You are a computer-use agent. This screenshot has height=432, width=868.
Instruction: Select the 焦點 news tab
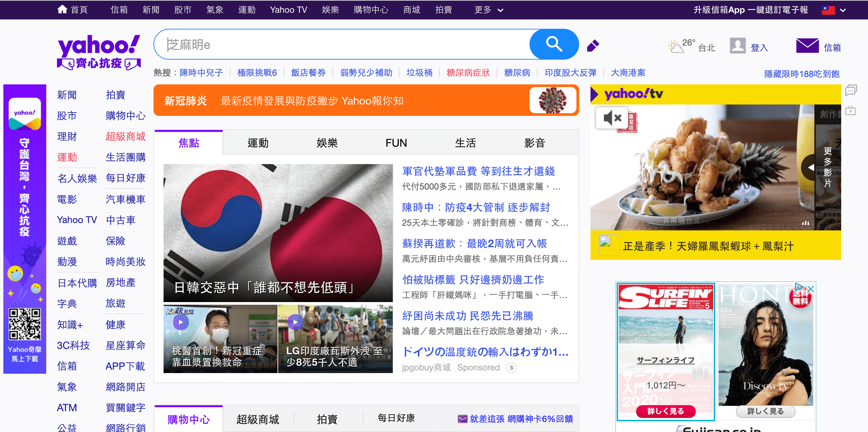point(189,143)
